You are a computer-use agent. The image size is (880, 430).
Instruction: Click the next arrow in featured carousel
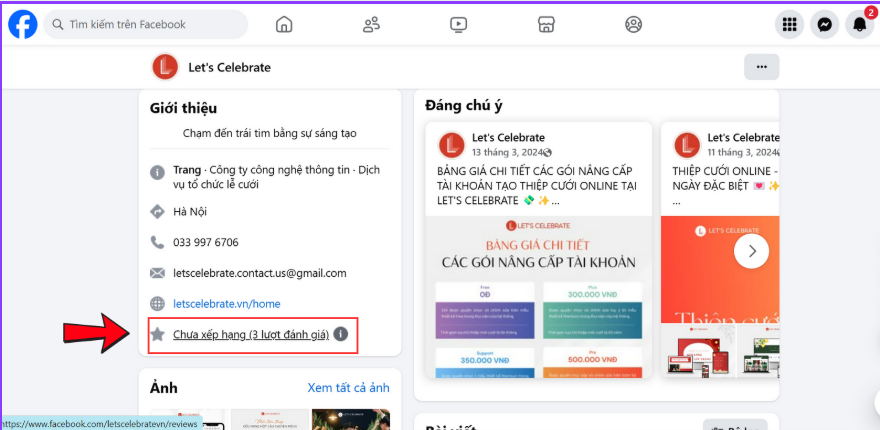(x=752, y=251)
